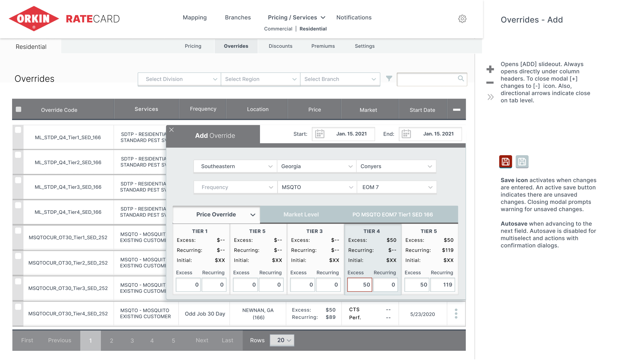
Task: Expand the Rows per page dropdown
Action: tap(282, 340)
